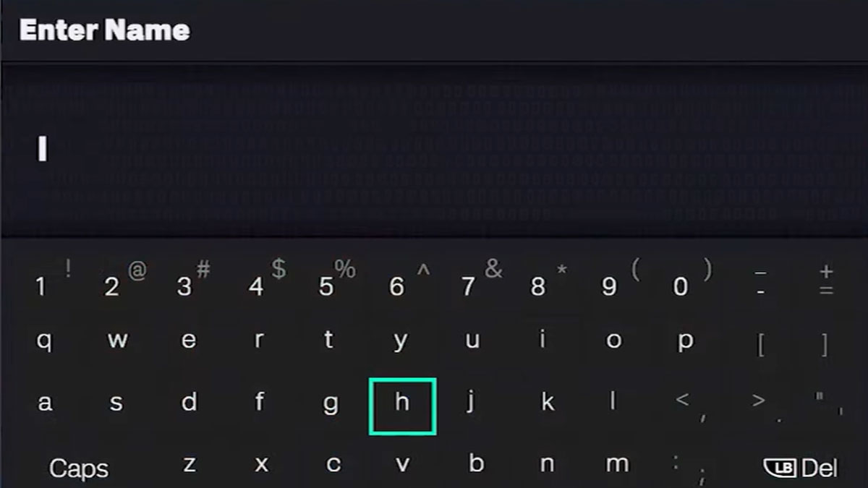Tap the letter z key
The height and width of the screenshot is (488, 868).
[189, 464]
